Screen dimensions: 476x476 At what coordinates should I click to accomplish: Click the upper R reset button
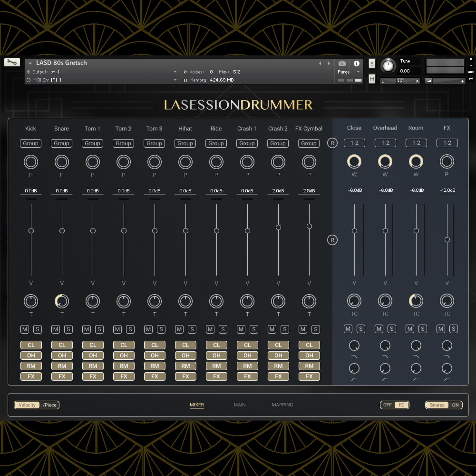(332, 143)
